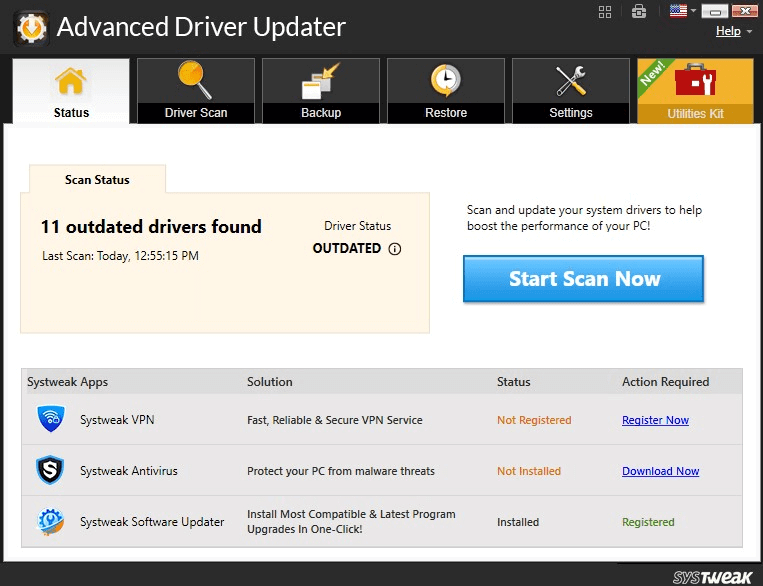The image size is (763, 586).
Task: Click the Systweak Antivirus shield icon
Action: click(x=51, y=471)
